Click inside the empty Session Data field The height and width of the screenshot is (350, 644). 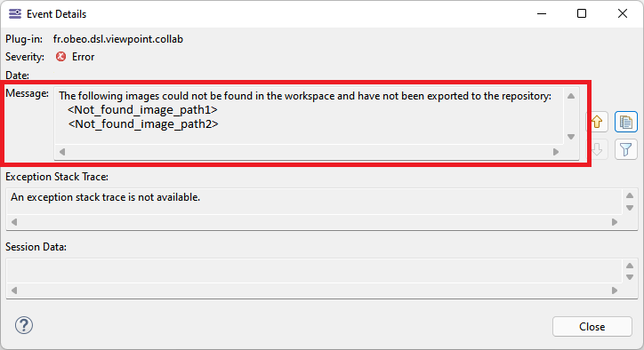click(x=314, y=271)
